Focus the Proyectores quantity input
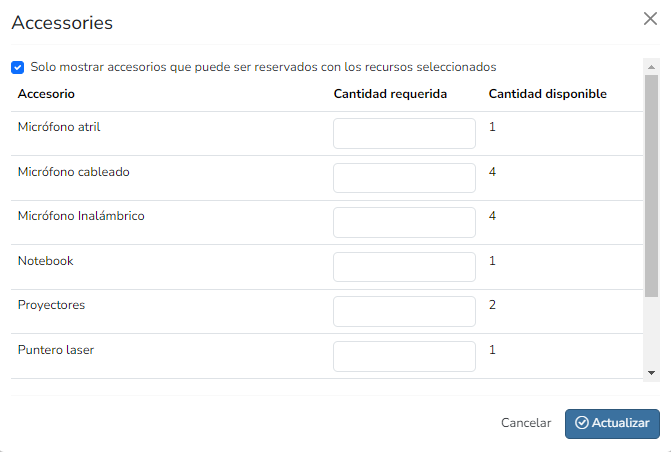671x452 pixels. (404, 311)
